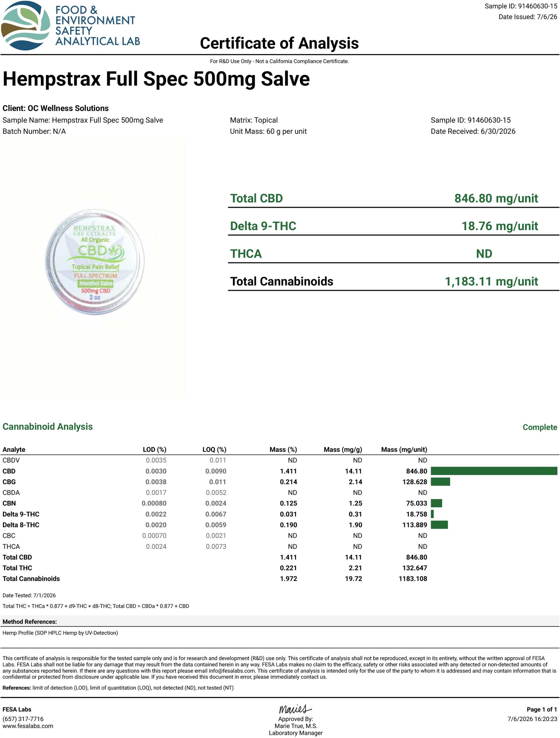The width and height of the screenshot is (560, 738).
Task: Click the 'Laboratory Manager' title
Action: coord(296,733)
